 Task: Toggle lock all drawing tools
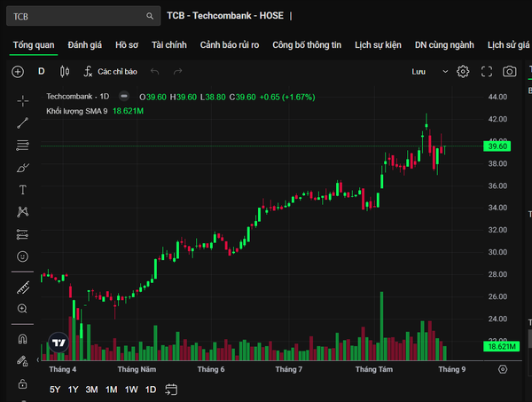click(23, 384)
